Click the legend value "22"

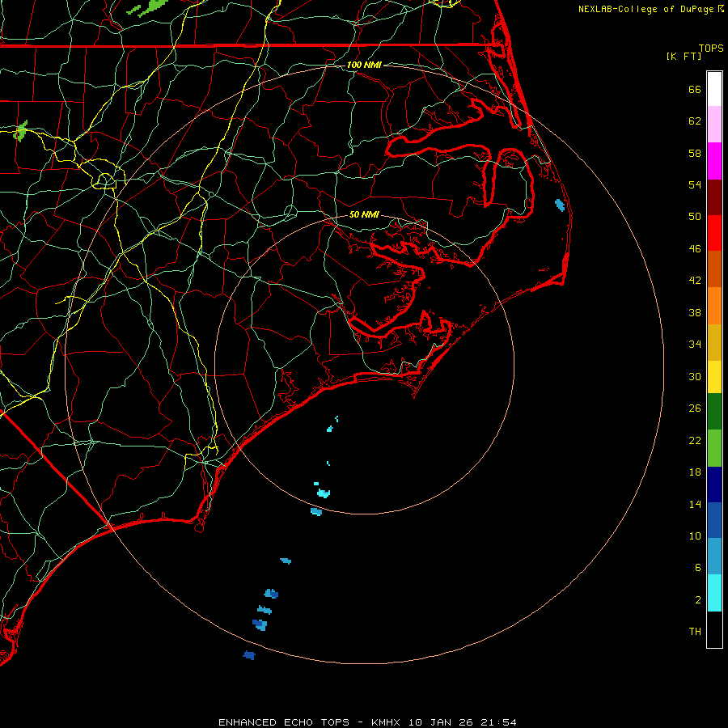[695, 440]
